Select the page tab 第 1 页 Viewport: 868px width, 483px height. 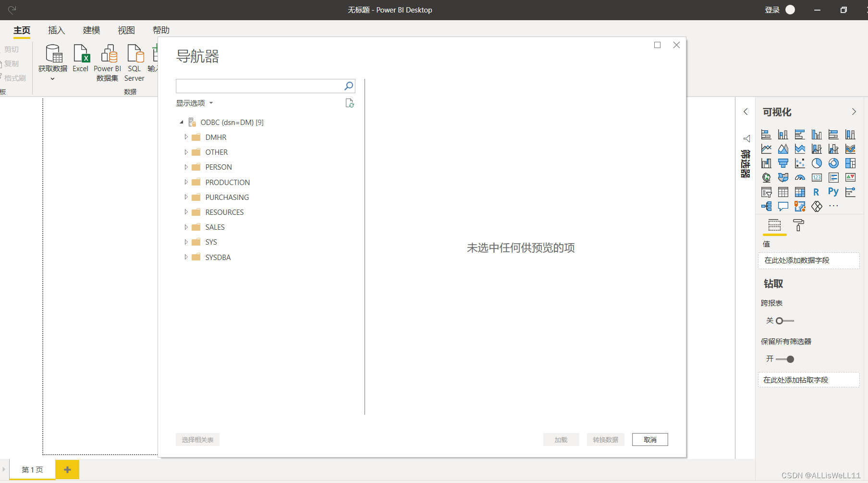pos(32,470)
